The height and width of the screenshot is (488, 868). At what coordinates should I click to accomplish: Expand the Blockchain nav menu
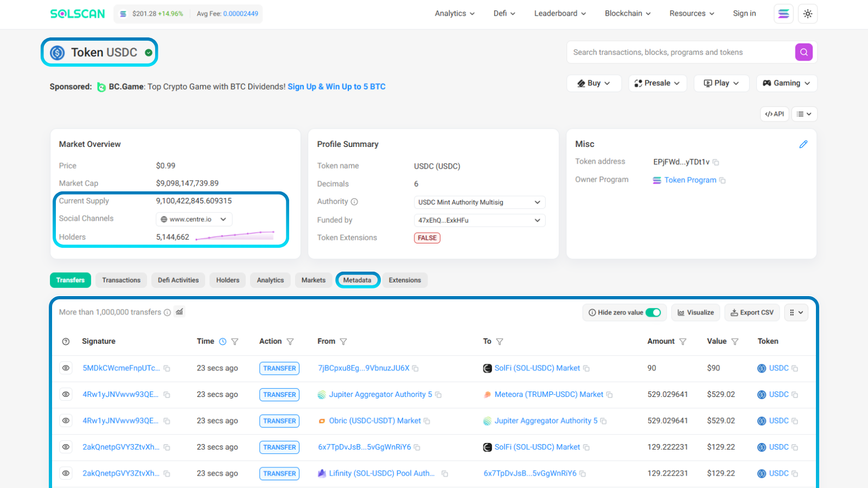tap(628, 14)
